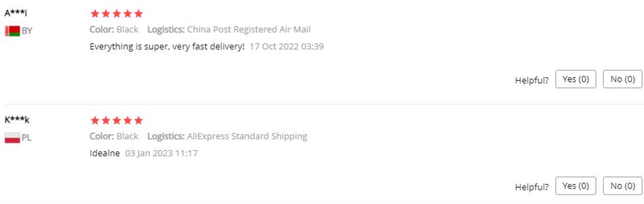Click the 'Idealne' review text
The width and height of the screenshot is (644, 204).
105,153
